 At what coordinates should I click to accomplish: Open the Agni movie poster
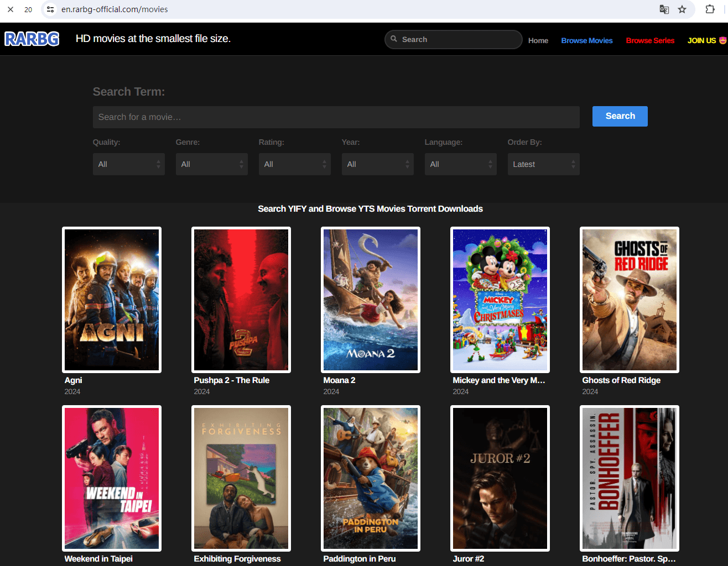tap(112, 300)
